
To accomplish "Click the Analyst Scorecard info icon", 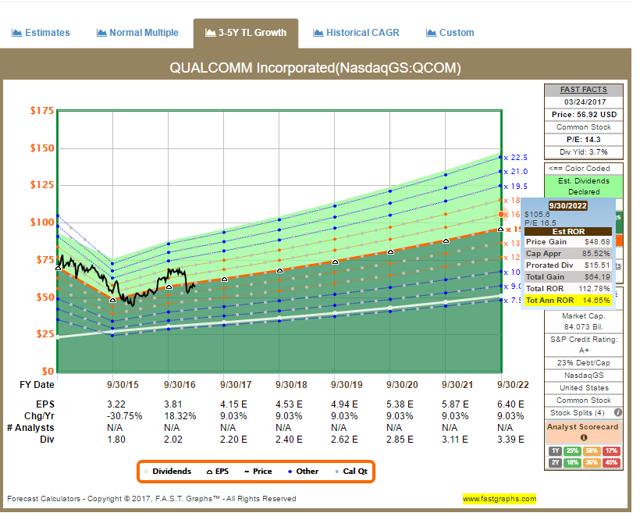I will [x=584, y=438].
